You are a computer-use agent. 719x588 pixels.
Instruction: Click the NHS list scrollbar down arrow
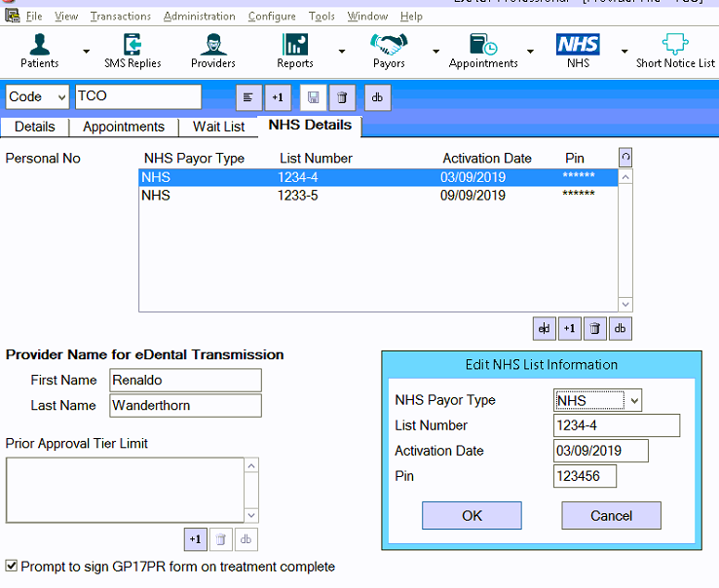625,304
